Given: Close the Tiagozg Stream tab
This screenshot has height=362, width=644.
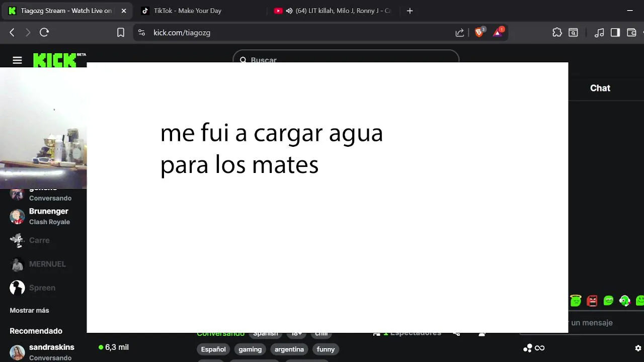Looking at the screenshot, I should 124,11.
